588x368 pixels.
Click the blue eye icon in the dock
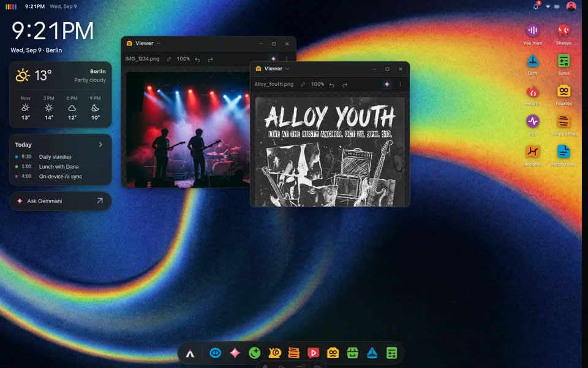[215, 353]
